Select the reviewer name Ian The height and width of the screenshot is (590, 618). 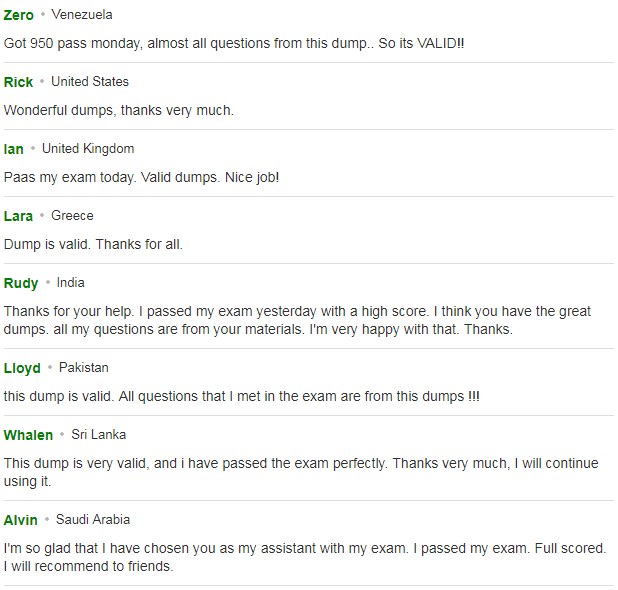click(13, 149)
